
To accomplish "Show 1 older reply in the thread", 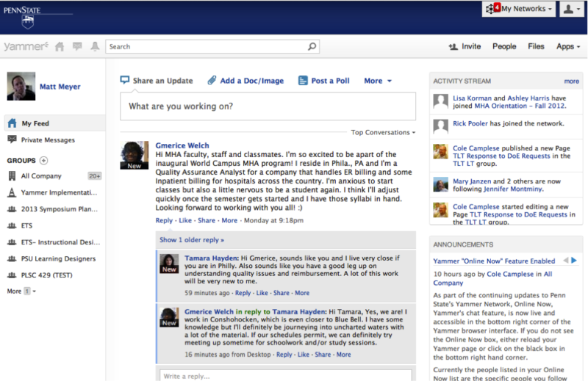I will [x=192, y=240].
